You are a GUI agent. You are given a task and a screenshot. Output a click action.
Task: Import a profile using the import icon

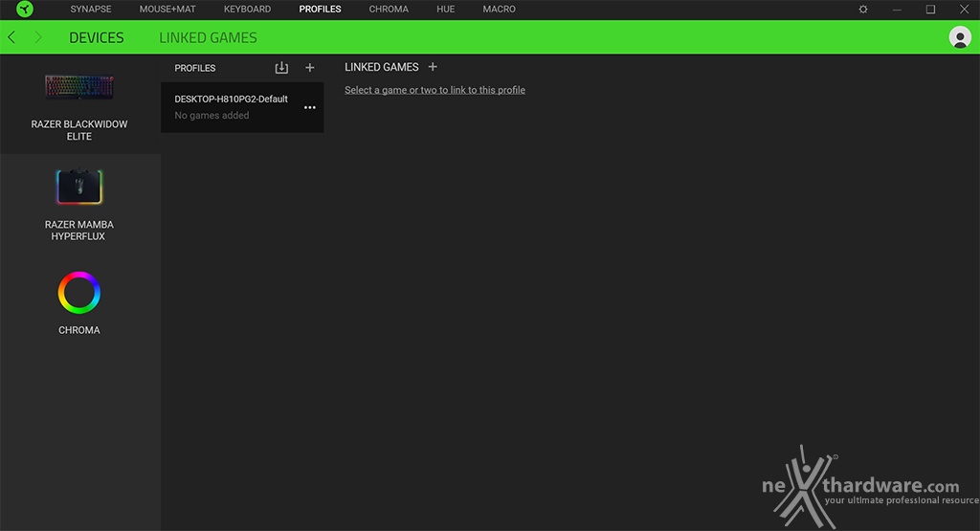(282, 68)
